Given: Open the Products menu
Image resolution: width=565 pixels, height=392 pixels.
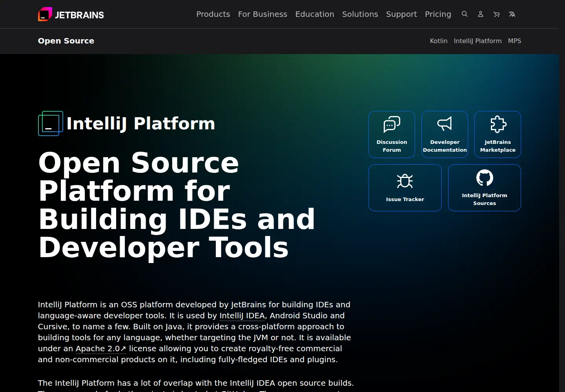Looking at the screenshot, I should 213,14.
